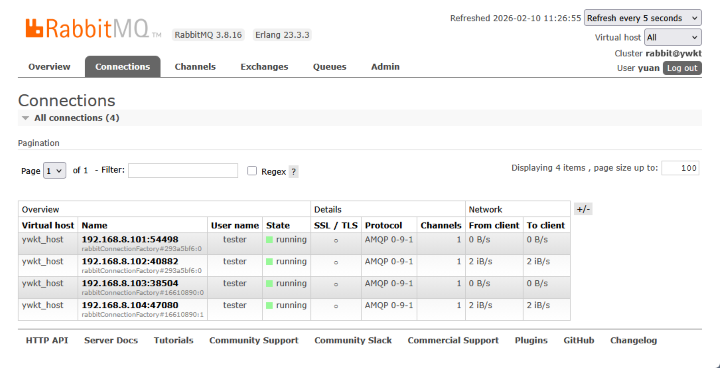
Task: Open the Virtual host dropdown
Action: point(673,37)
